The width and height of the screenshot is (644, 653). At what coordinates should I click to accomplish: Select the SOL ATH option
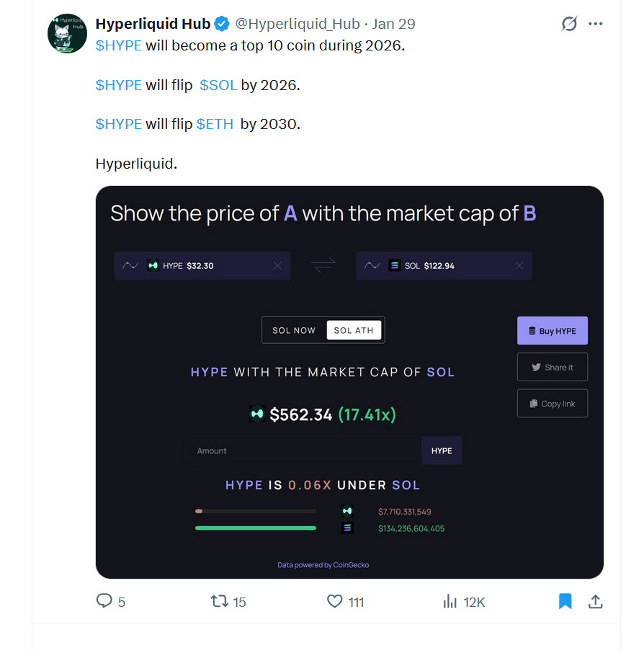tap(354, 330)
